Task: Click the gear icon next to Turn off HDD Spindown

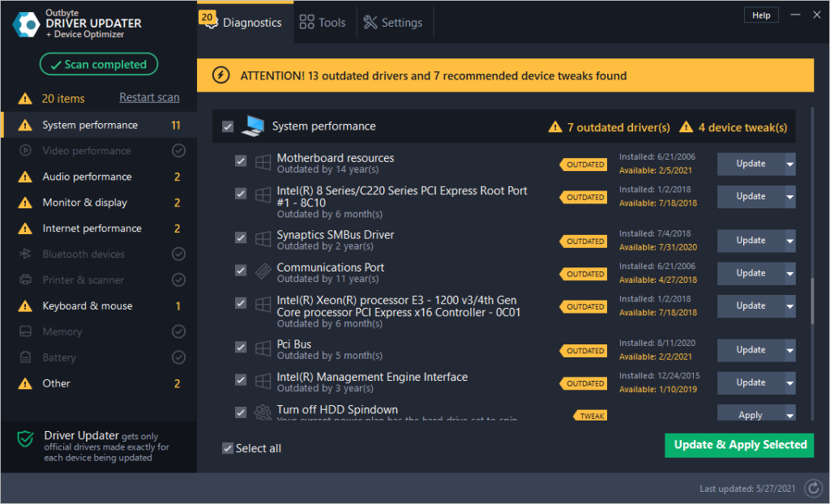Action: click(x=263, y=412)
